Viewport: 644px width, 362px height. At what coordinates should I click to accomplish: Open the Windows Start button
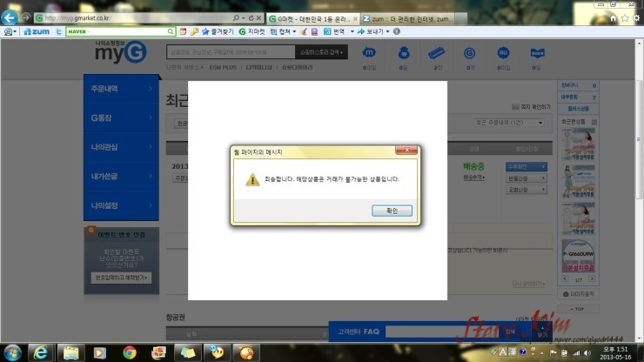pos(12,353)
